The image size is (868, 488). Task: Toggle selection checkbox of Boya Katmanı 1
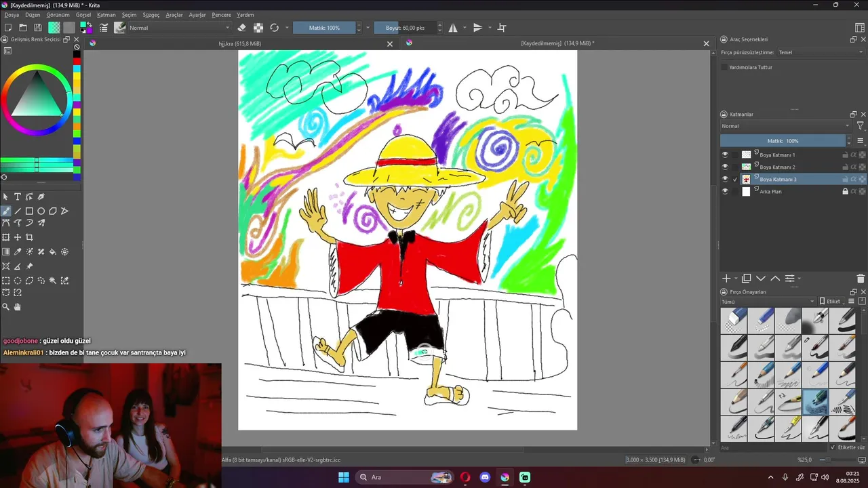click(x=736, y=155)
